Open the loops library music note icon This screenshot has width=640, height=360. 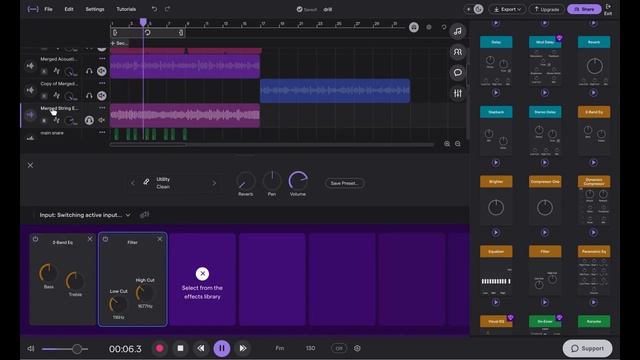click(x=458, y=31)
